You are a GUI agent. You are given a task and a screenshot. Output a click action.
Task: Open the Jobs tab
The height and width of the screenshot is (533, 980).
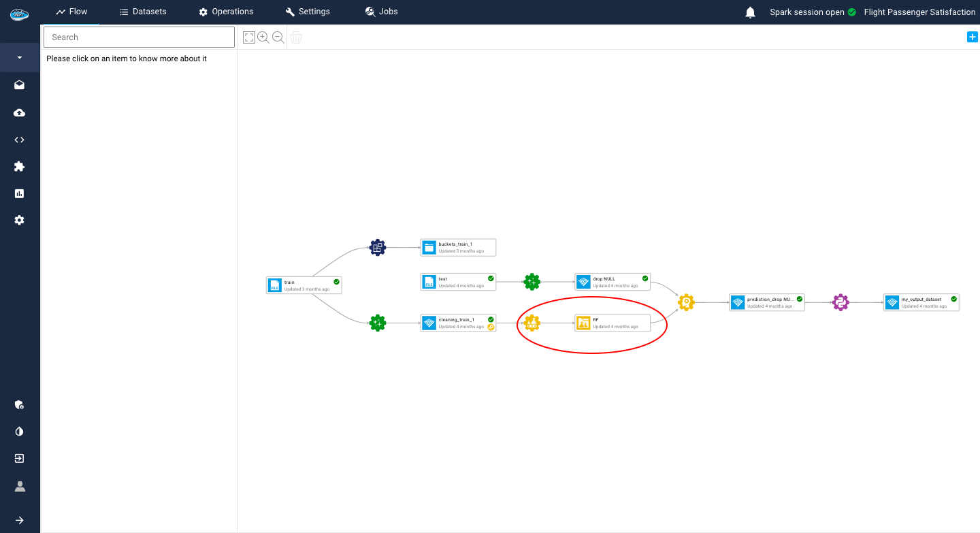pyautogui.click(x=381, y=12)
